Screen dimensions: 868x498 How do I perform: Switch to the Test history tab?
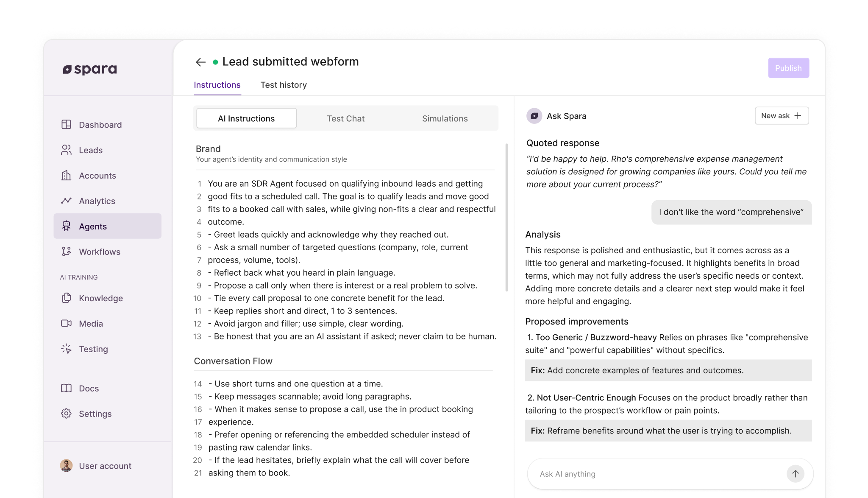[x=284, y=85]
